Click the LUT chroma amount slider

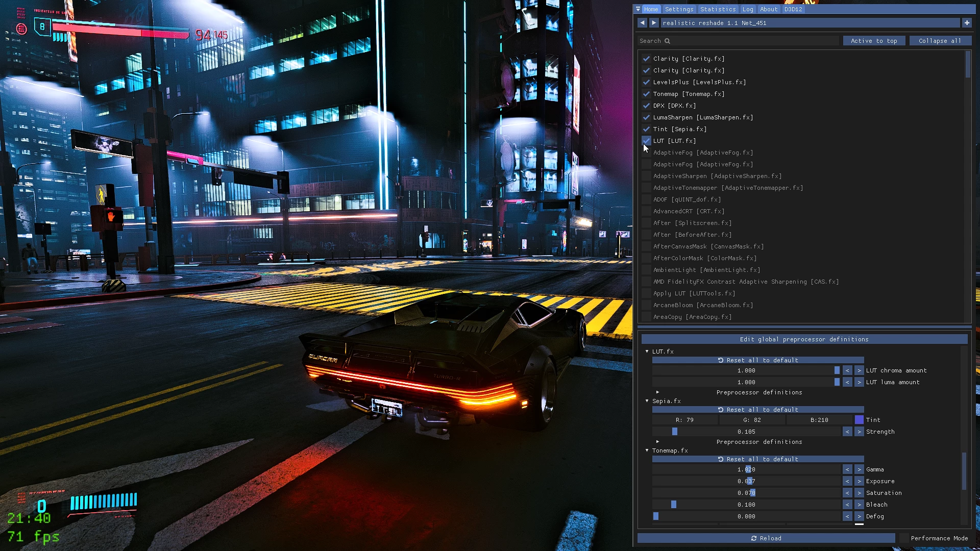pos(746,370)
